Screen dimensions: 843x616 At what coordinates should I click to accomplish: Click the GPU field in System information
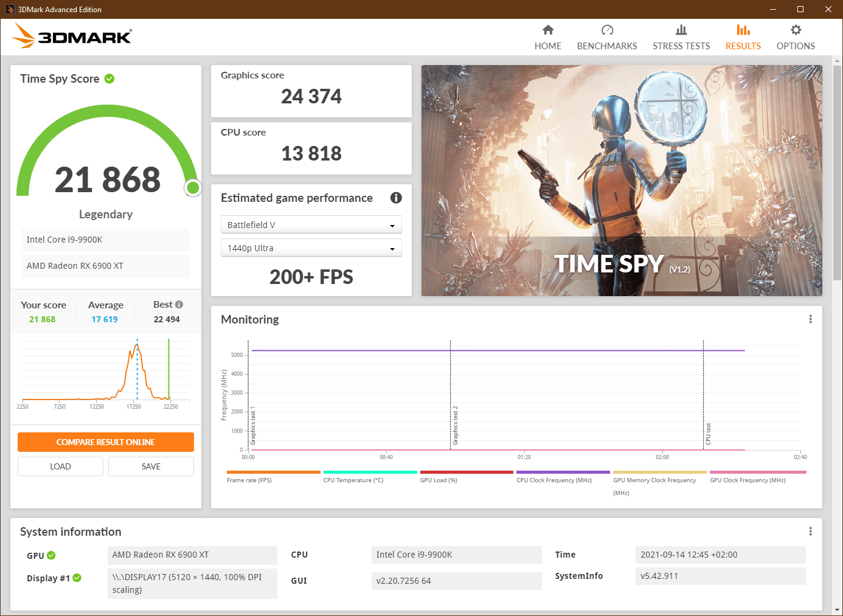[192, 555]
